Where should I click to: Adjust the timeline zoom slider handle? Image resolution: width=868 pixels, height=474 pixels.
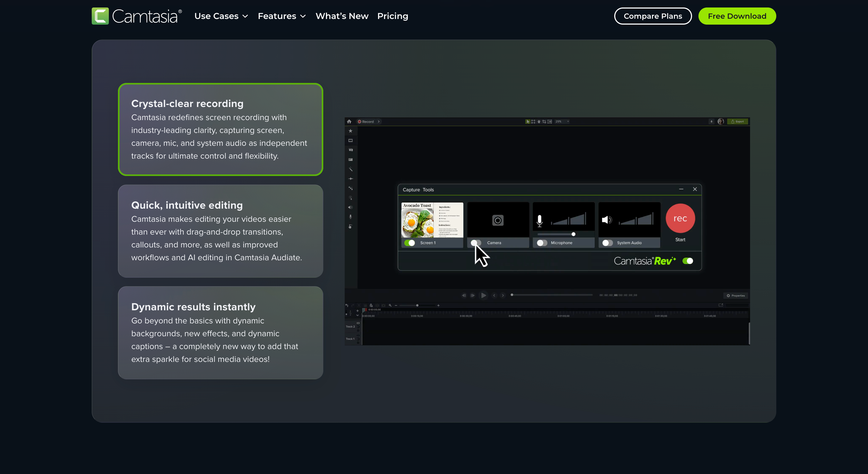click(417, 305)
